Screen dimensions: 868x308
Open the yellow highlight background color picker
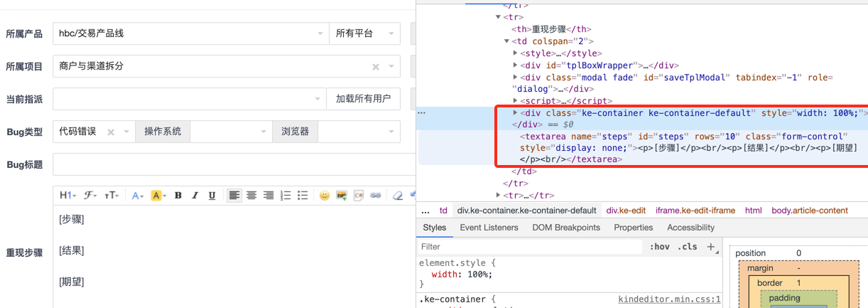pyautogui.click(x=158, y=196)
